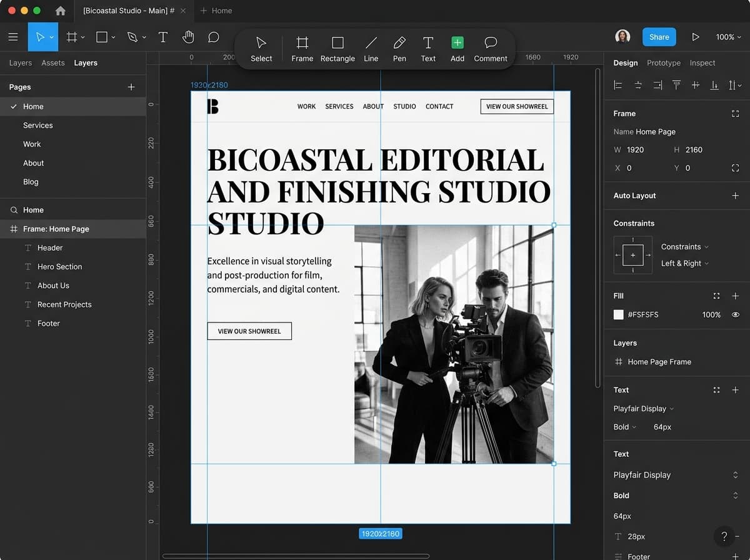Click the resize-to-fit icon beside Frame heading
The image size is (750, 560).
click(x=735, y=114)
